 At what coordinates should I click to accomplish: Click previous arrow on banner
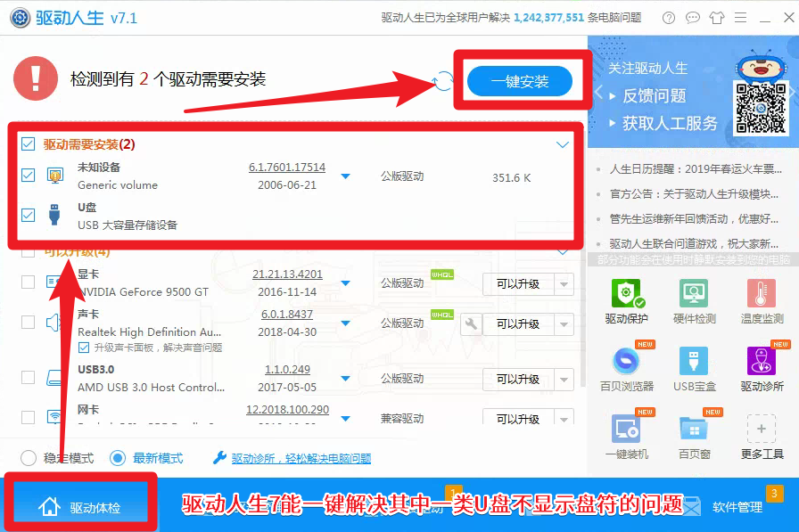(598, 94)
